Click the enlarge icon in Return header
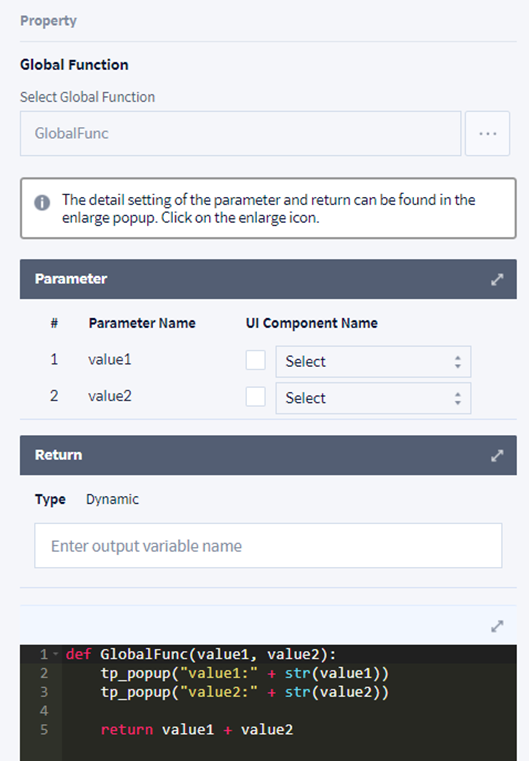The height and width of the screenshot is (761, 529). click(x=496, y=456)
